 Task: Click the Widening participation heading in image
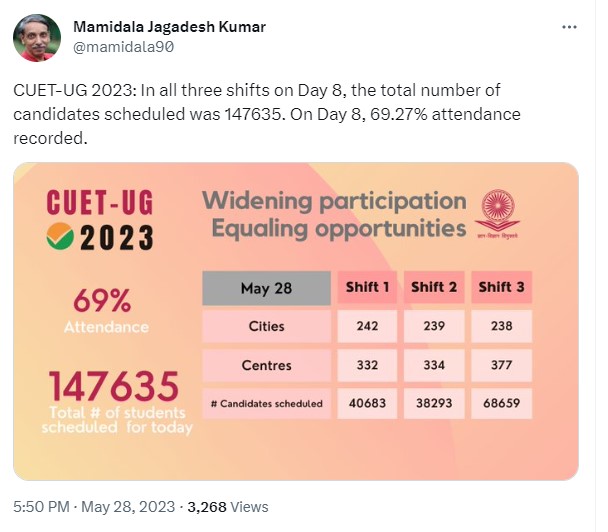[x=334, y=201]
